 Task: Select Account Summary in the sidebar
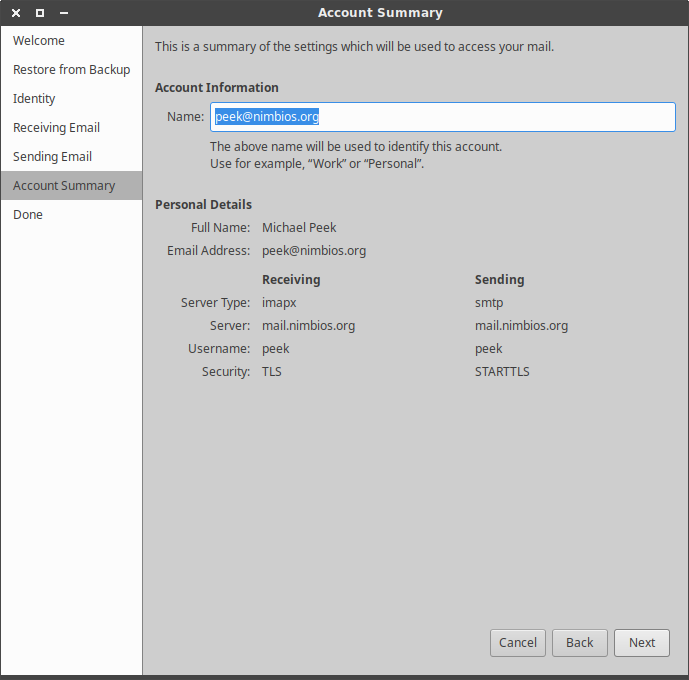64,186
